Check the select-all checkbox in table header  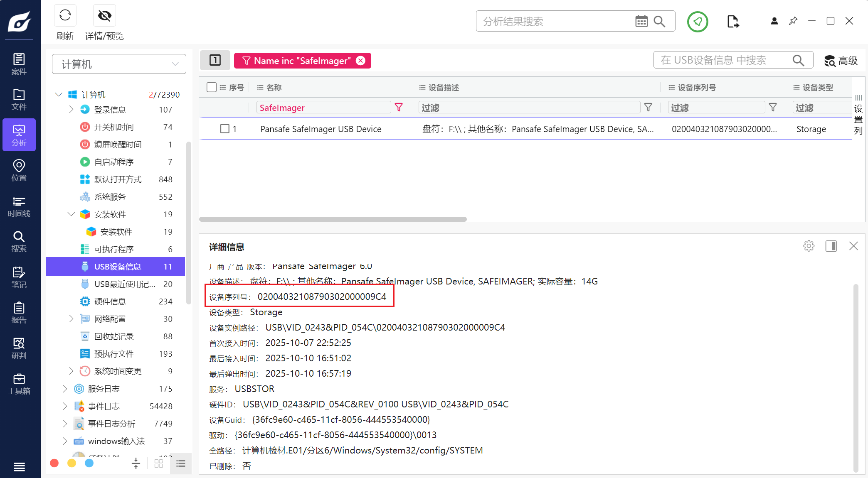[212, 87]
